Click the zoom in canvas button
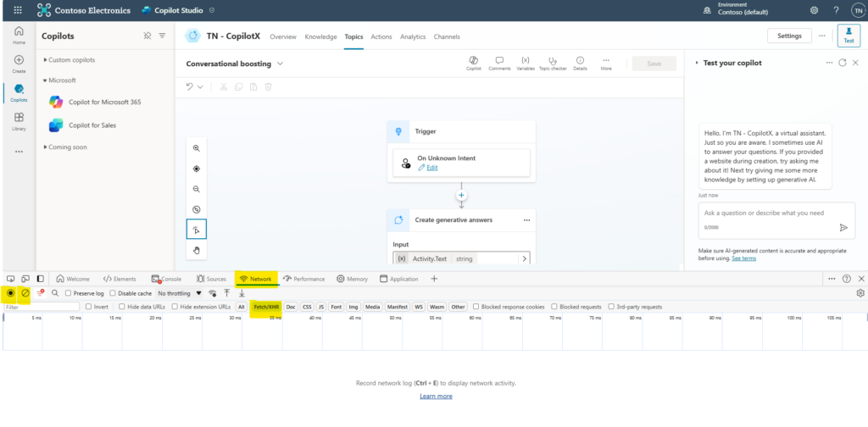Viewport: 868px width, 427px height. [x=197, y=148]
